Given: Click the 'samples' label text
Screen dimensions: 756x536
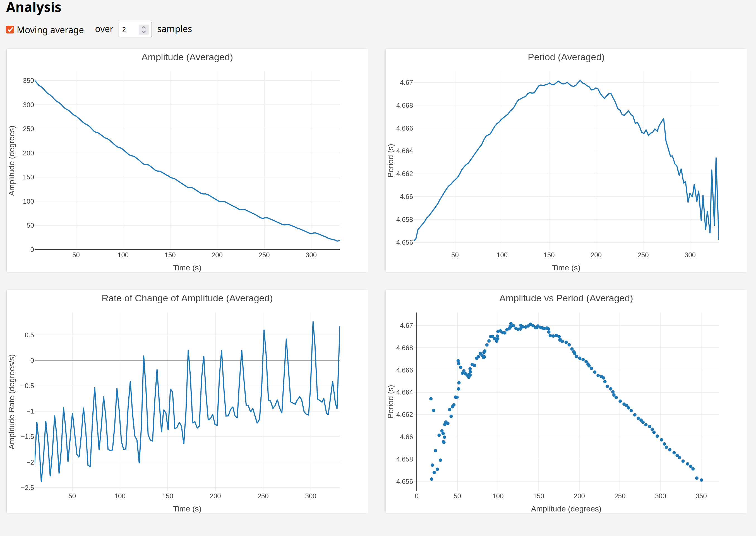Looking at the screenshot, I should point(174,29).
